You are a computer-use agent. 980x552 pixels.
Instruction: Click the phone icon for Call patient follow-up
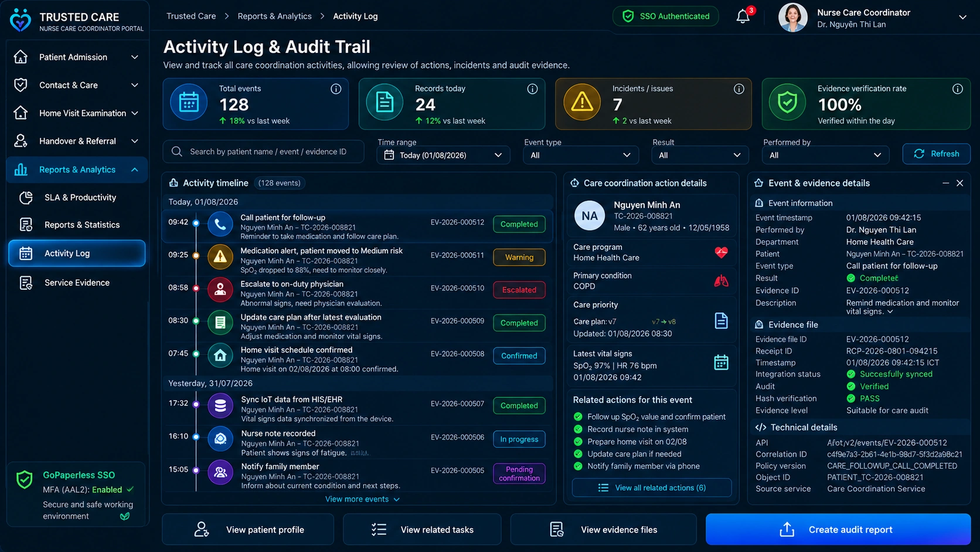(220, 224)
